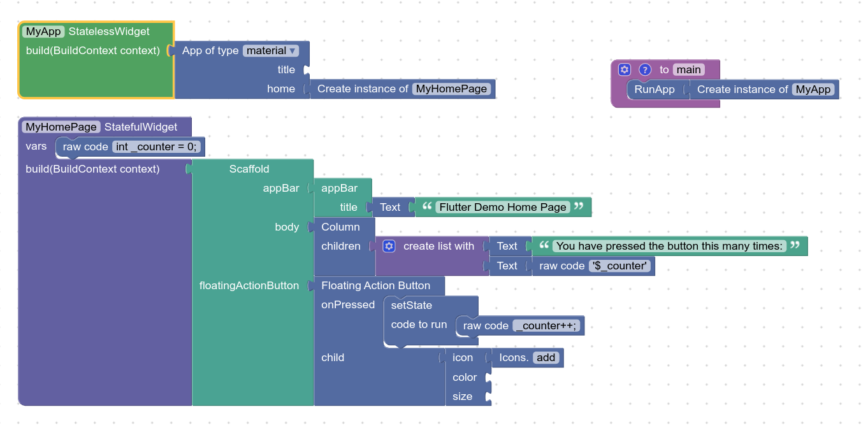Image resolution: width=868 pixels, height=428 pixels.
Task: Edit the _counter++; raw code field
Action: [546, 325]
